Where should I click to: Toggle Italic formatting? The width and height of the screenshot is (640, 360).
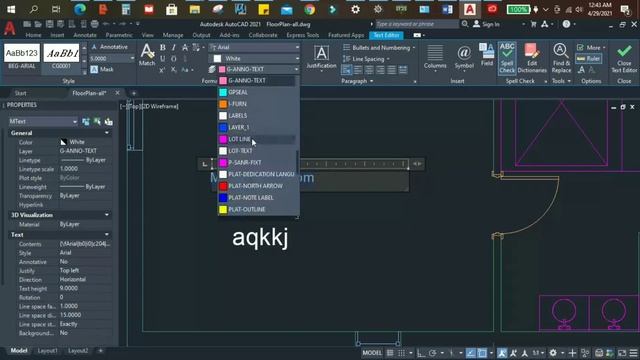pyautogui.click(x=173, y=48)
